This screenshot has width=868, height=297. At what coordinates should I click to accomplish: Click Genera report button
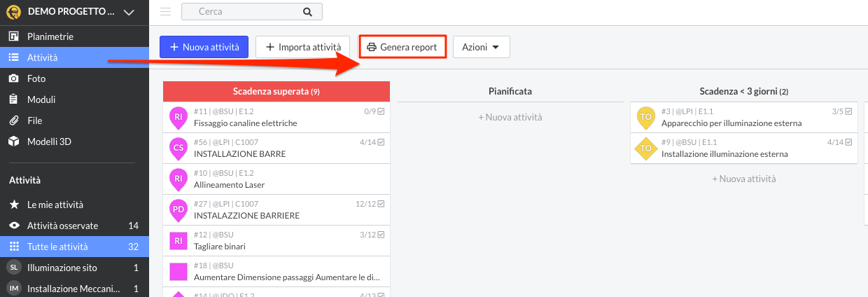click(x=402, y=47)
